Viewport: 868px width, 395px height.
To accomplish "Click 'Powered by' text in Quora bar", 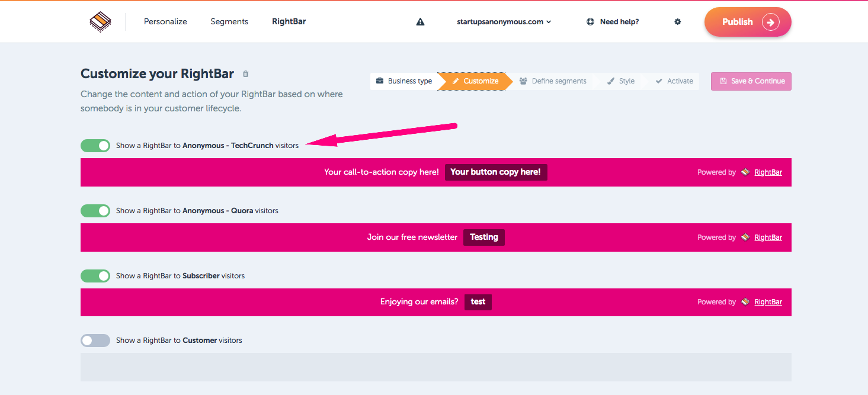I will point(716,237).
